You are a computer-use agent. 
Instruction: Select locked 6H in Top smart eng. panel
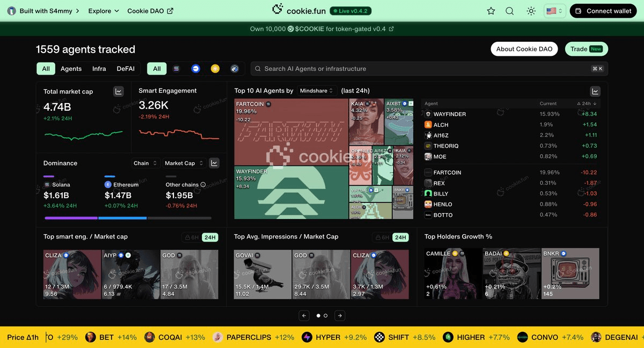[192, 237]
